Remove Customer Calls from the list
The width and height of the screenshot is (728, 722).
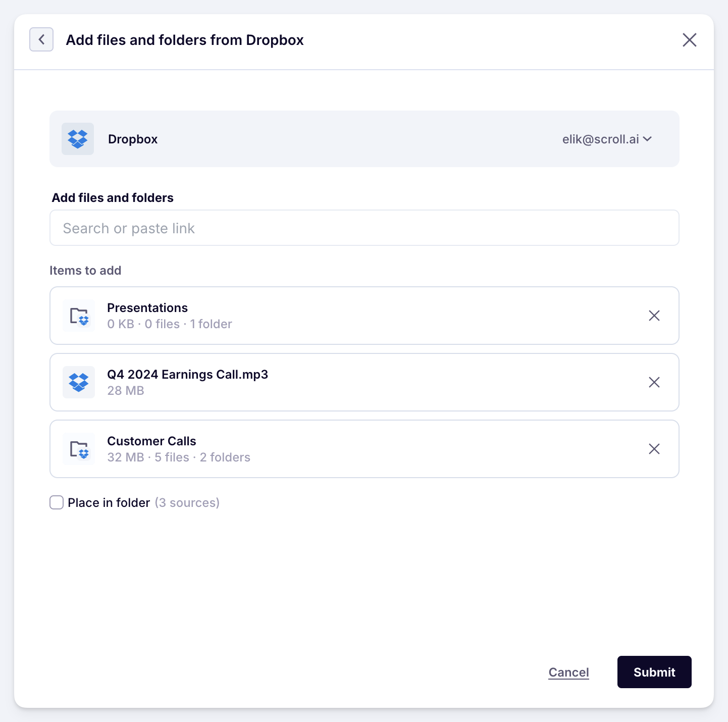tap(654, 449)
